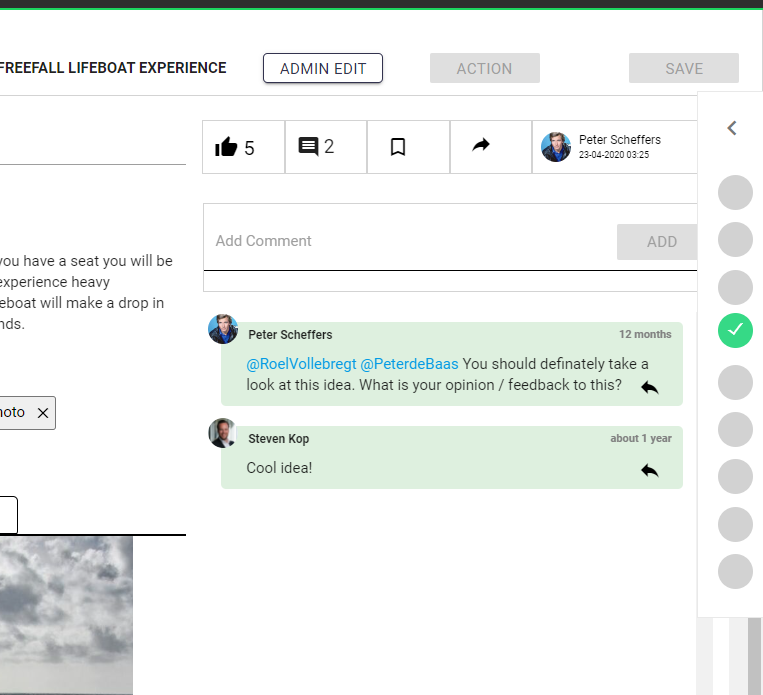Bookmark this idea with the bookmark icon
The image size is (763, 695).
coord(398,147)
